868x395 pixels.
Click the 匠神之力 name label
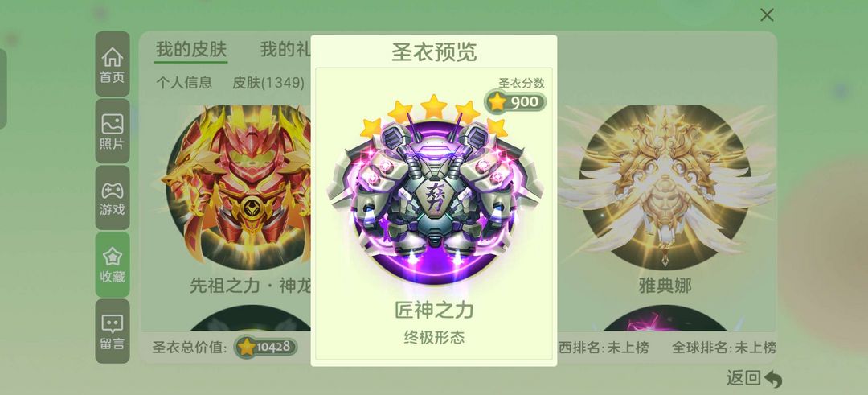coord(434,310)
